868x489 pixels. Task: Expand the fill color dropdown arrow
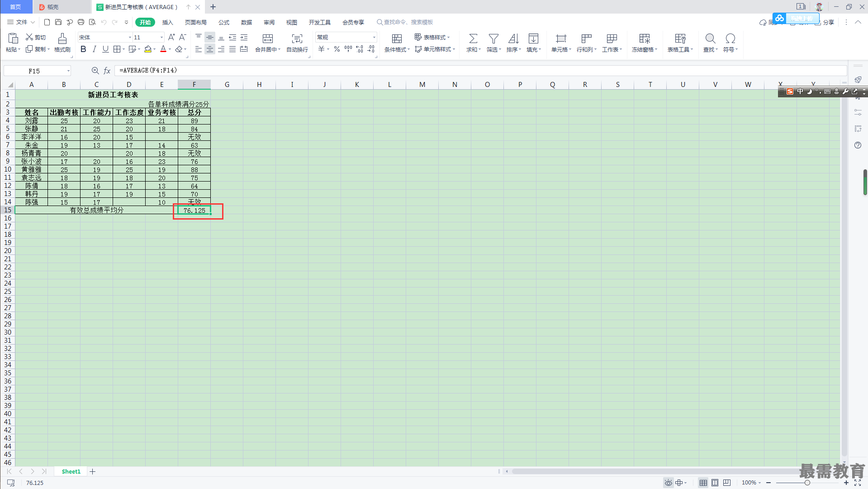pos(154,49)
